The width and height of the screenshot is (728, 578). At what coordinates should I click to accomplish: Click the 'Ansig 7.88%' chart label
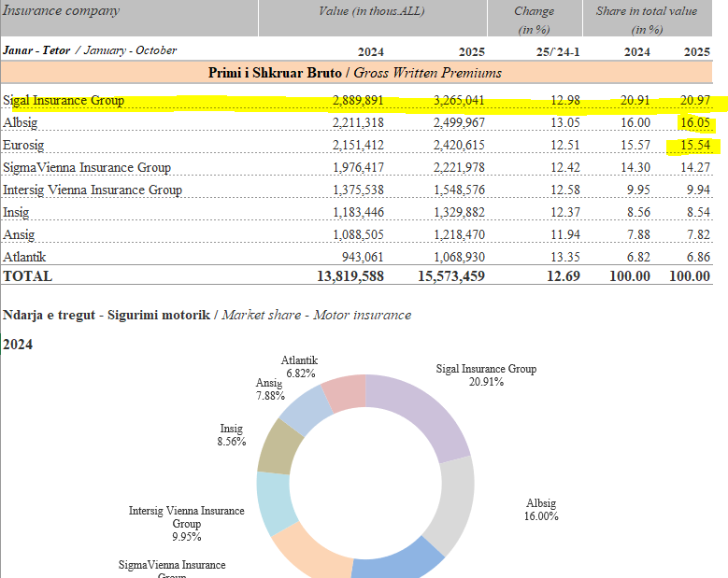pyautogui.click(x=269, y=389)
